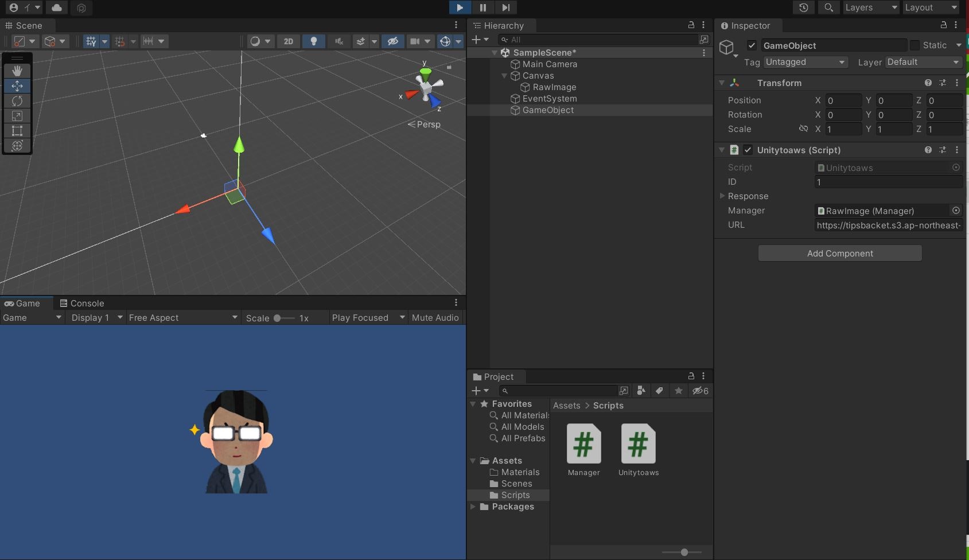
Task: Select the Rotate tool
Action: click(17, 101)
